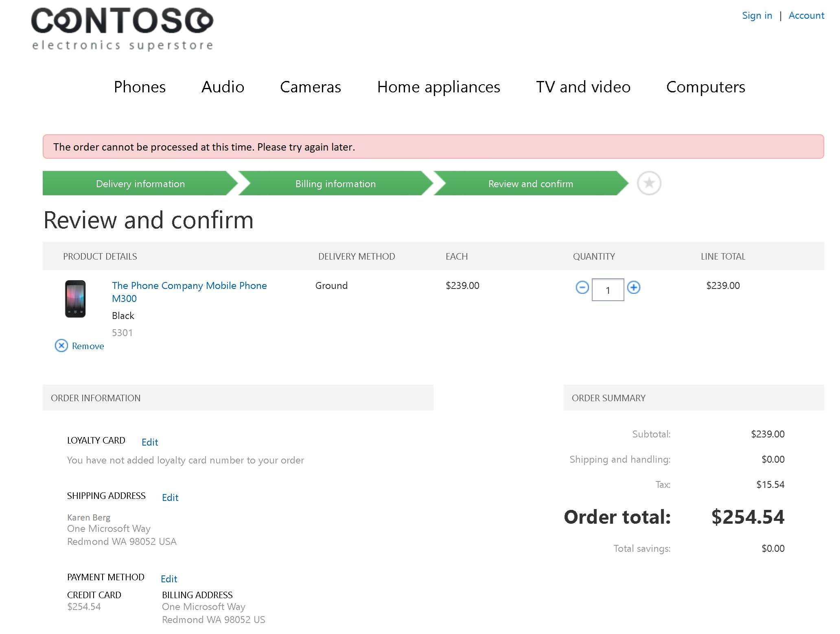Edit the payment method information
Image resolution: width=840 pixels, height=634 pixels.
coord(168,577)
